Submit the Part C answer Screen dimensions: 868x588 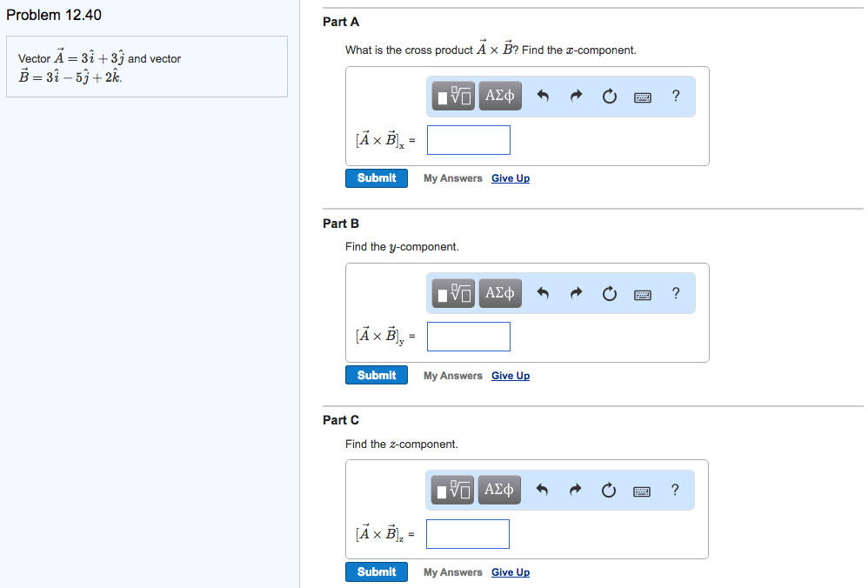click(x=377, y=572)
